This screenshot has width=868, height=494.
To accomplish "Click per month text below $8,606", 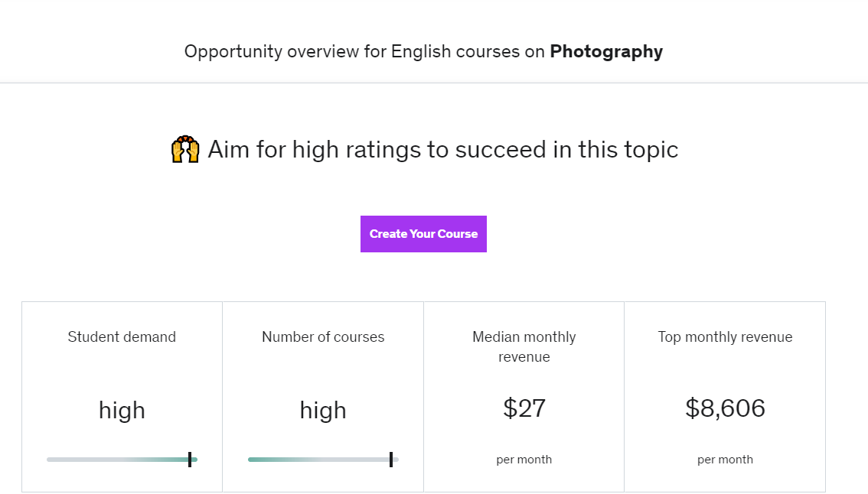I will click(x=725, y=460).
